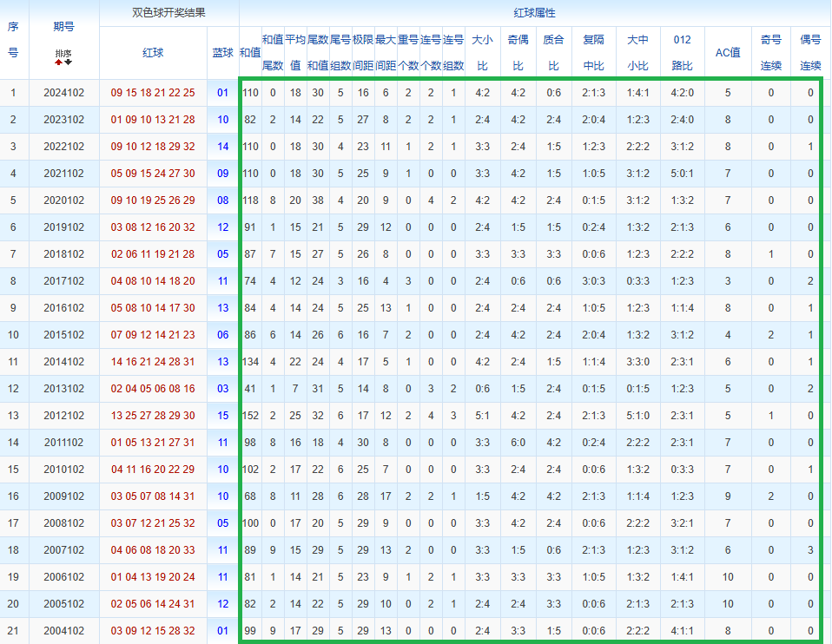This screenshot has height=644, width=832.
Task: Click the 偶号连续 column header
Action: tap(810, 53)
